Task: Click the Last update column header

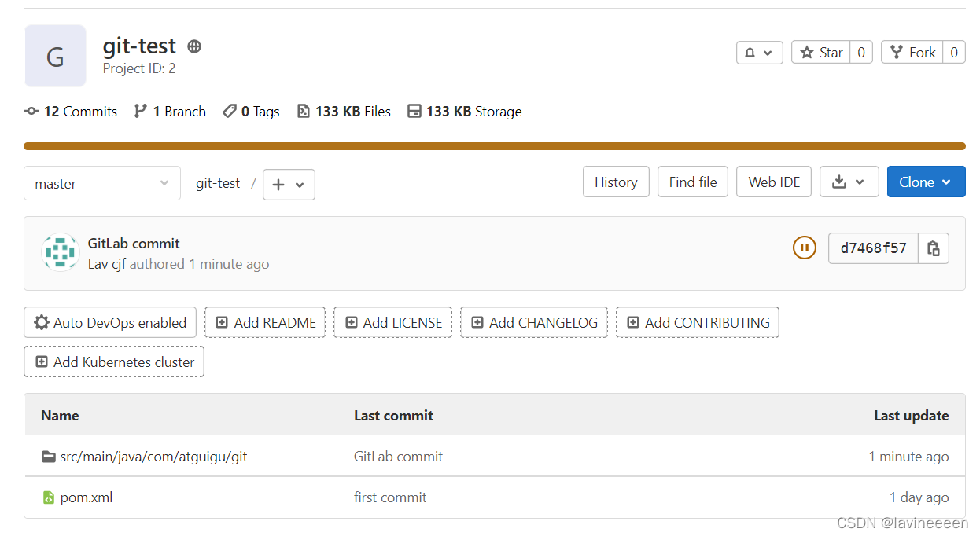Action: tap(912, 416)
